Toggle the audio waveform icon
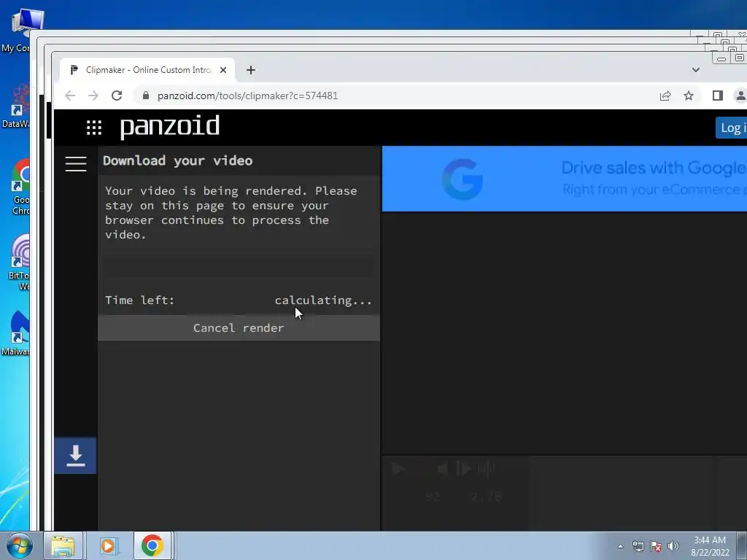 point(486,469)
